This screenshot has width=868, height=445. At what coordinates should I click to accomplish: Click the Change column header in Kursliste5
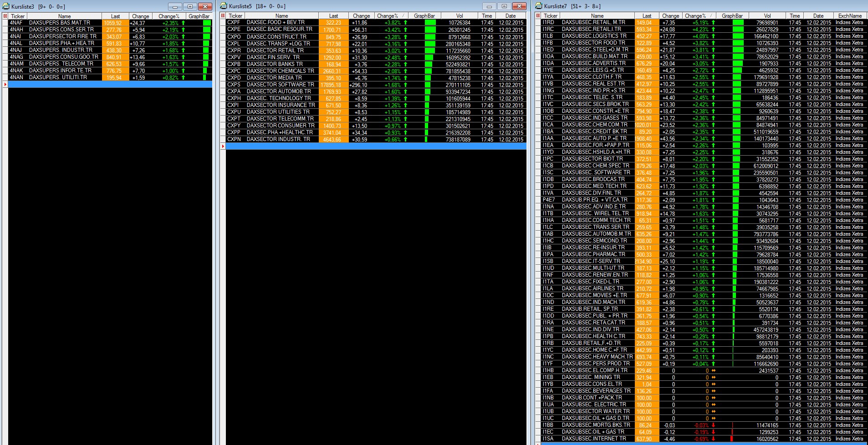click(362, 16)
